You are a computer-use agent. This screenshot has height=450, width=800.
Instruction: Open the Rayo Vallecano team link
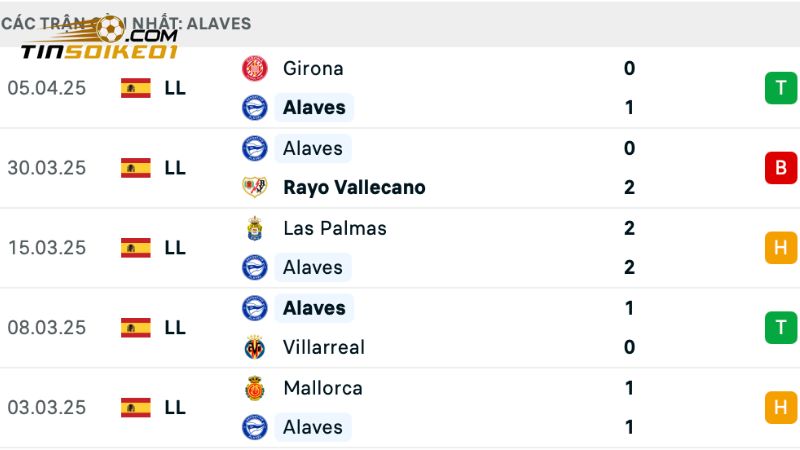tap(354, 187)
